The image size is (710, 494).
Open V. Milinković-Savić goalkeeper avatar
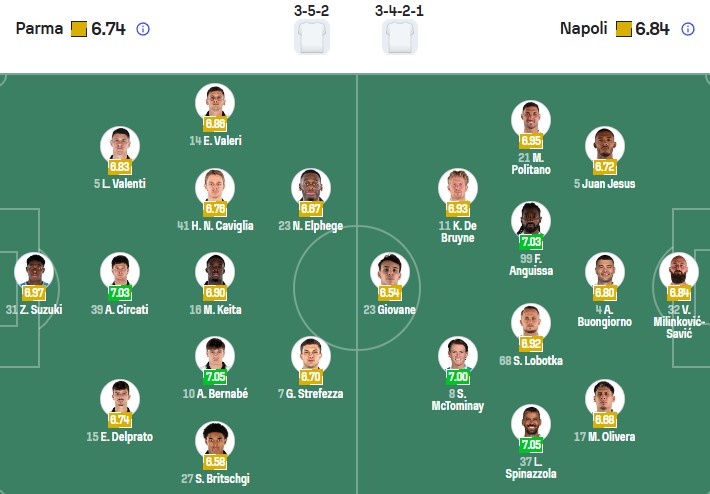[679, 271]
